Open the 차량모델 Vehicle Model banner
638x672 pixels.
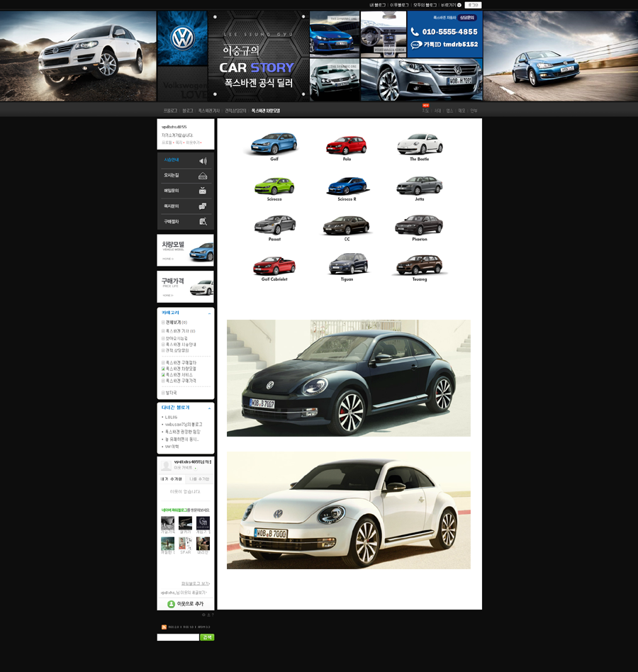coord(186,250)
